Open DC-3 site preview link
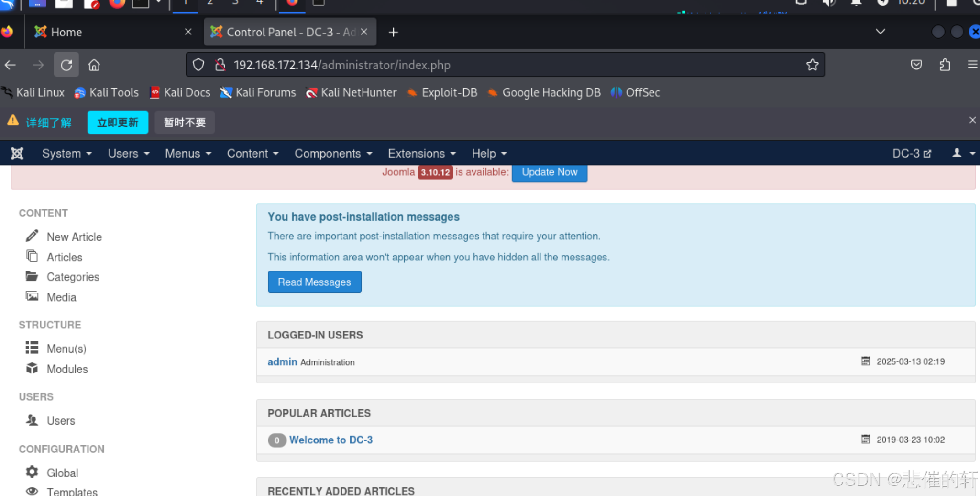 click(912, 153)
